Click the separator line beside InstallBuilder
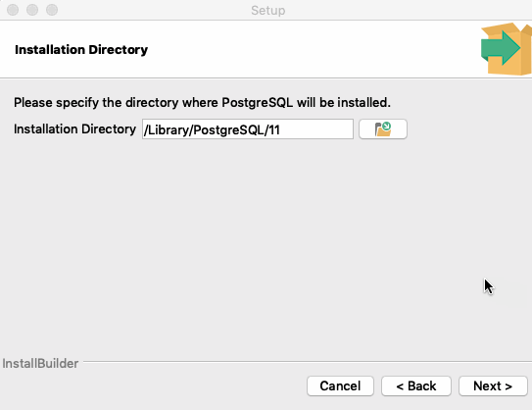This screenshot has width=532, height=410. point(308,362)
